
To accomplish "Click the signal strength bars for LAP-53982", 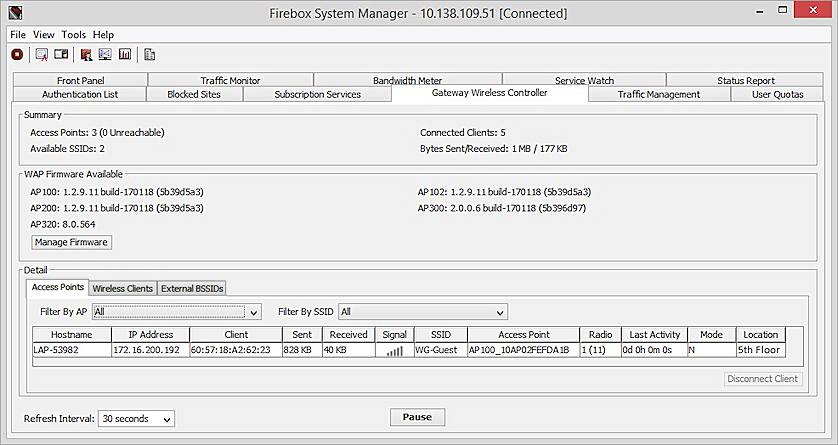I will 394,350.
